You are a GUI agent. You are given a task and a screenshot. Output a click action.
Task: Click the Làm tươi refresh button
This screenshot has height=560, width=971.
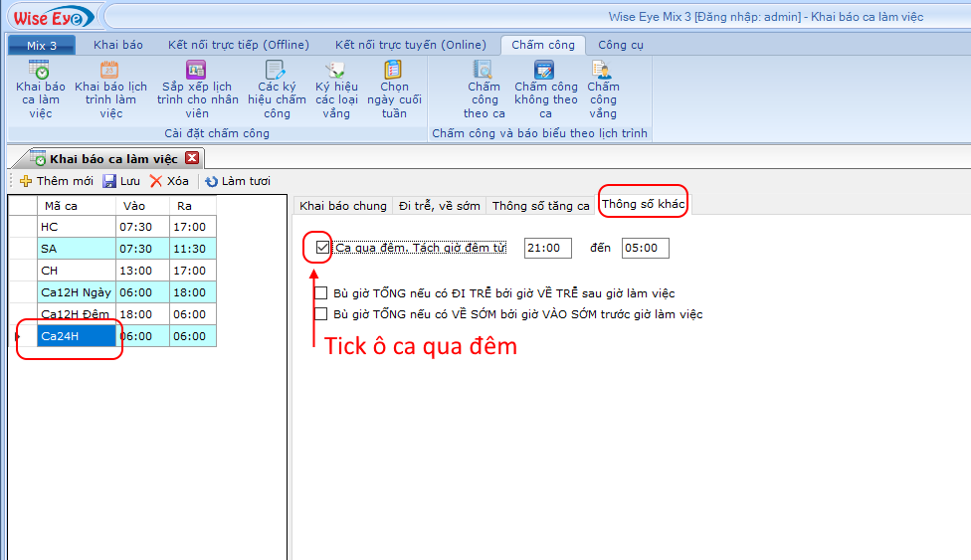238,181
